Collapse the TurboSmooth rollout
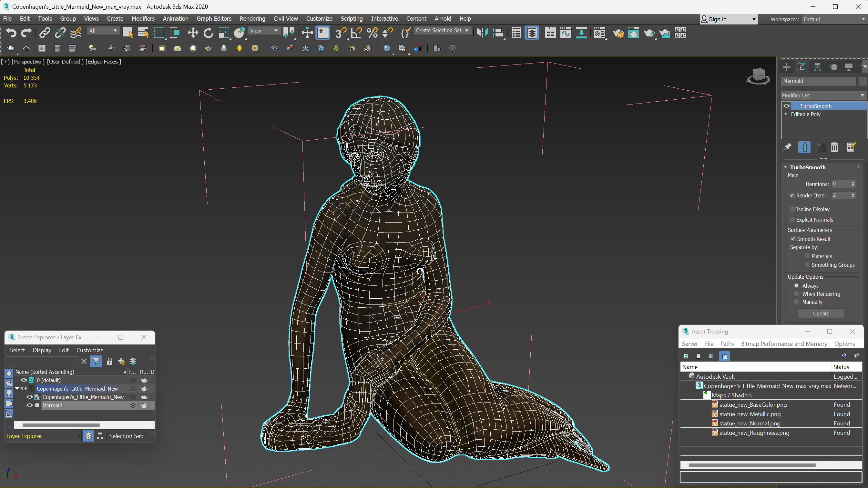The height and width of the screenshot is (488, 868). pos(785,167)
